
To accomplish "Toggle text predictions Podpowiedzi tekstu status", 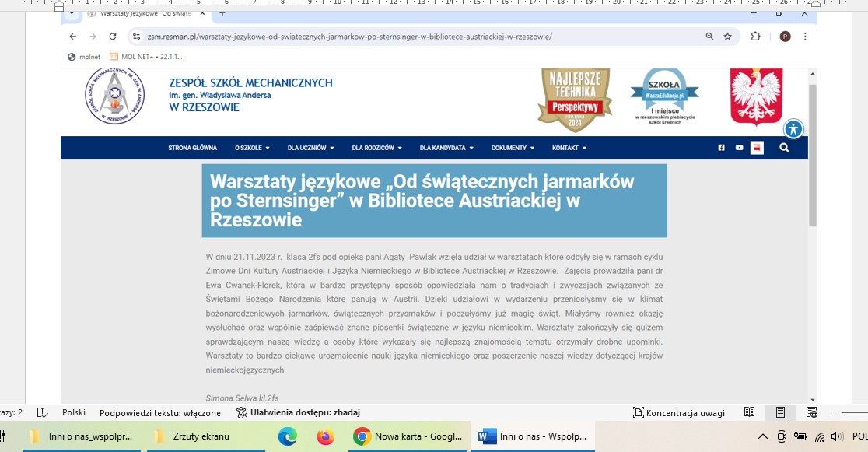I will 159,412.
